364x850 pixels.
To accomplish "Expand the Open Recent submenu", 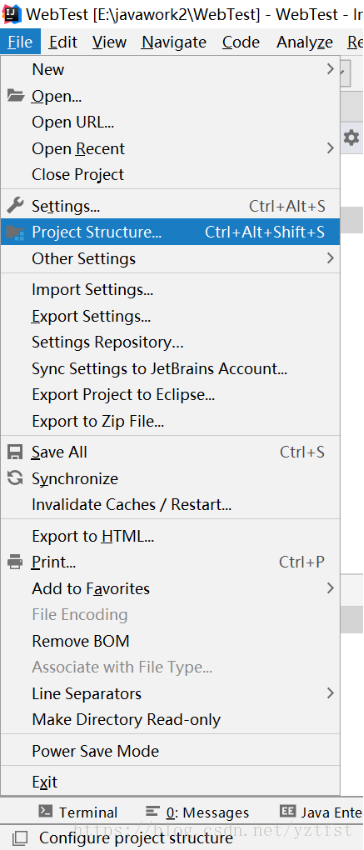I will (170, 149).
